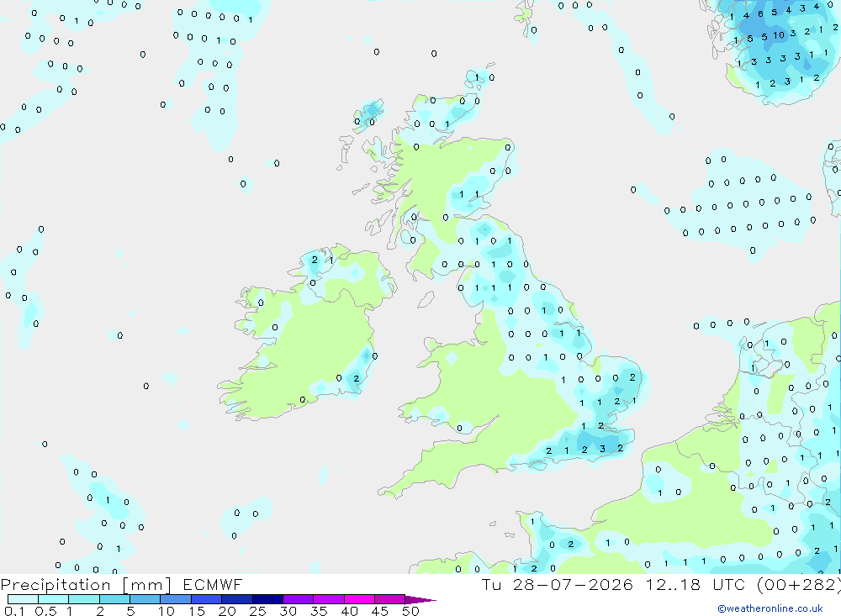The width and height of the screenshot is (841, 616).
Task: Click the '40' legend scale label
Action: (x=350, y=611)
